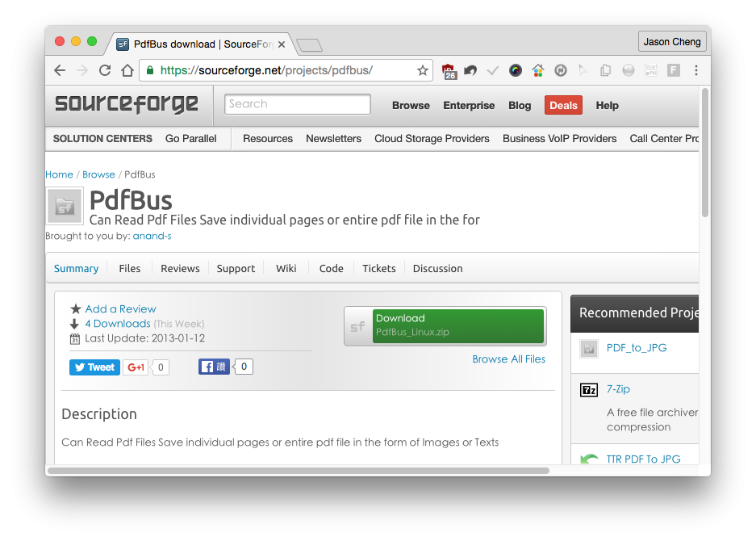The image size is (756, 541).
Task: Open the Blog menu item
Action: [520, 105]
